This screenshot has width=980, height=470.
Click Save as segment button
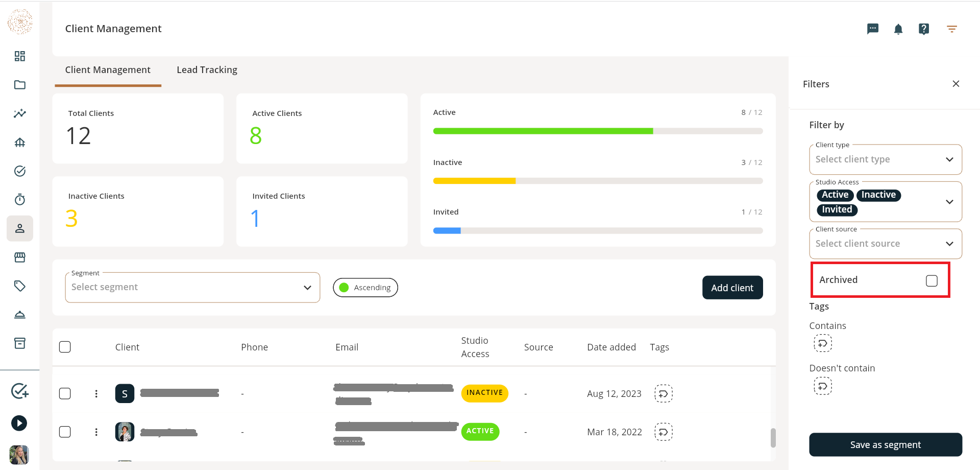pos(886,445)
